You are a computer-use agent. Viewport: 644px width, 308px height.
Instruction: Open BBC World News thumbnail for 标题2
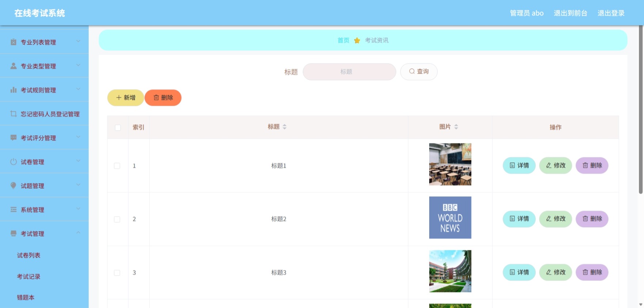point(450,217)
